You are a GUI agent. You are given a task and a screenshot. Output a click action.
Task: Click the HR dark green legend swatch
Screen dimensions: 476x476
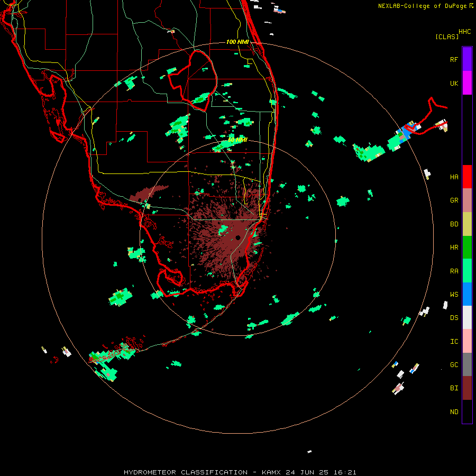coord(467,248)
